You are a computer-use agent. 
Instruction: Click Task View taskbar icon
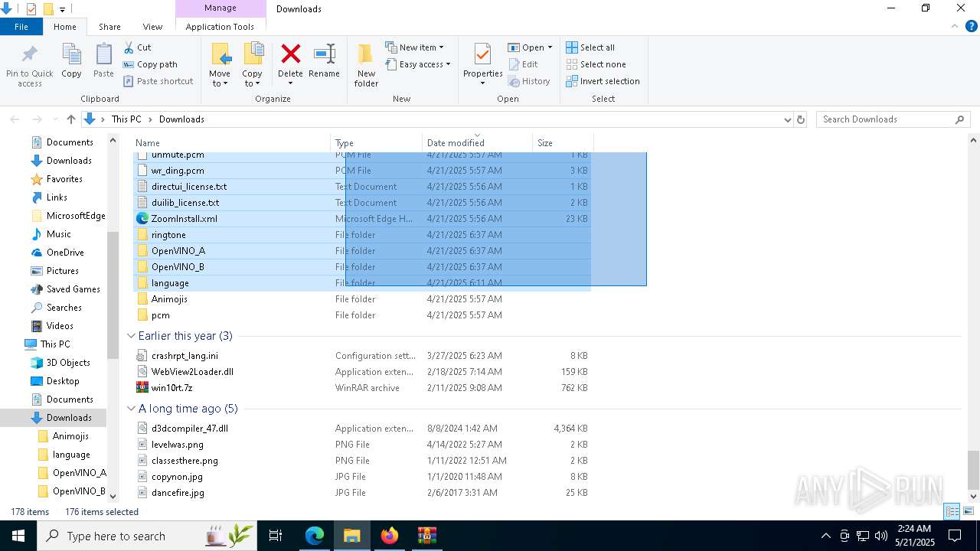click(x=276, y=536)
